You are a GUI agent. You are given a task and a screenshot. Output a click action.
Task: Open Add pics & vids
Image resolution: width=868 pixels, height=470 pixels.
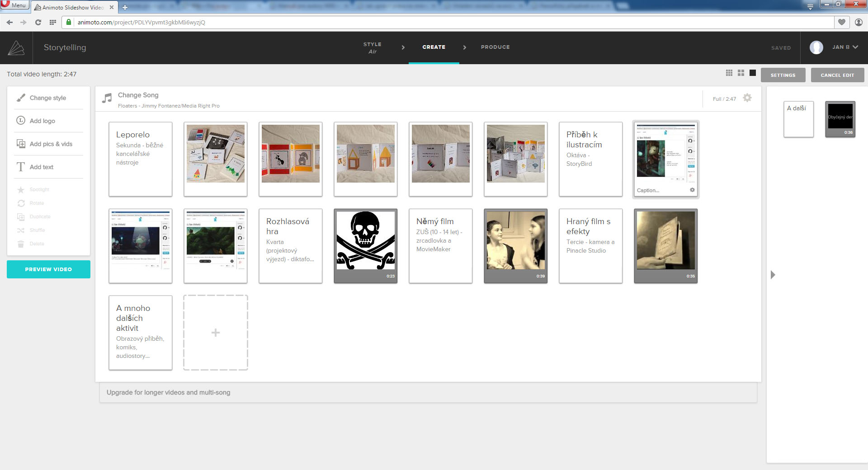(21, 144)
